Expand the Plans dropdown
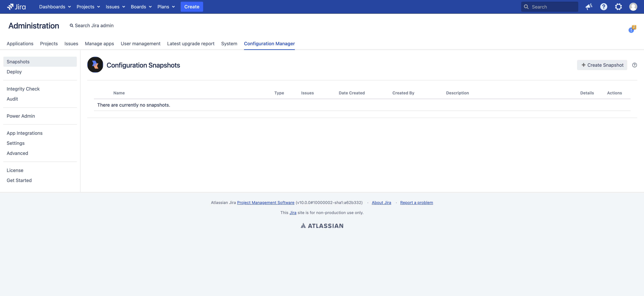Image resolution: width=644 pixels, height=296 pixels. (x=166, y=7)
